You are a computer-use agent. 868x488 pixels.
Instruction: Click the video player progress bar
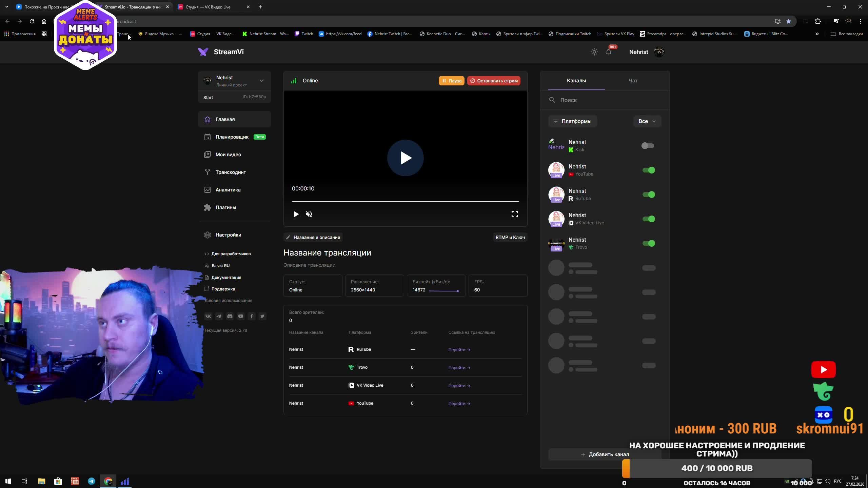coord(405,201)
